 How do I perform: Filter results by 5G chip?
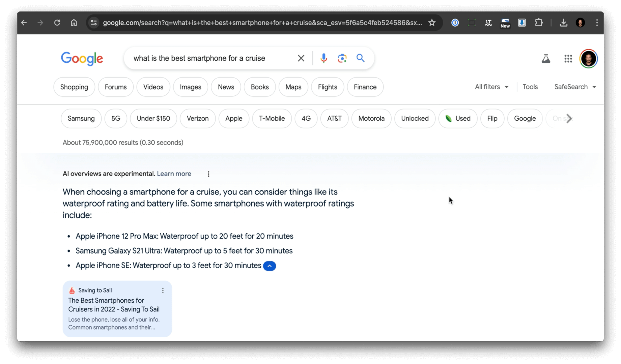pos(116,119)
